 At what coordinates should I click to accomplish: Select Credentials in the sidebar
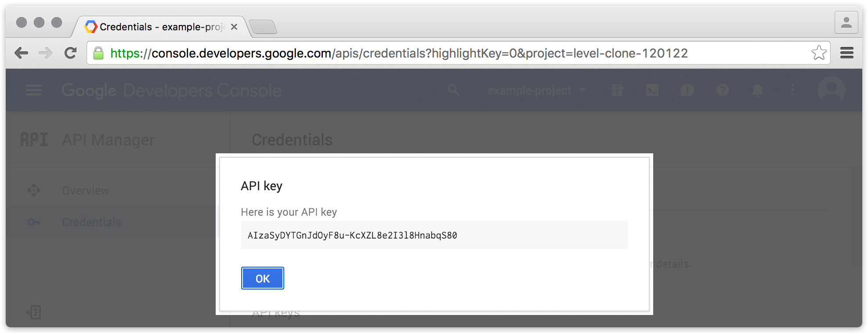tap(91, 222)
